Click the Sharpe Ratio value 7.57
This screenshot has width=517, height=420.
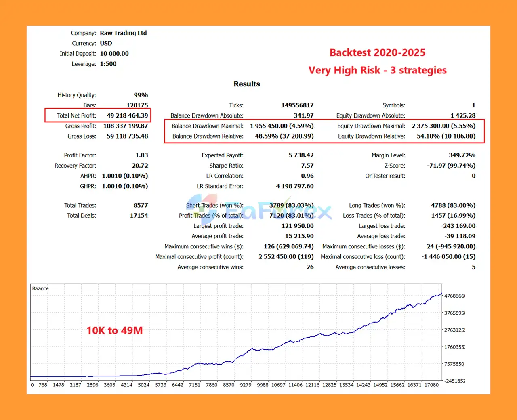click(307, 166)
